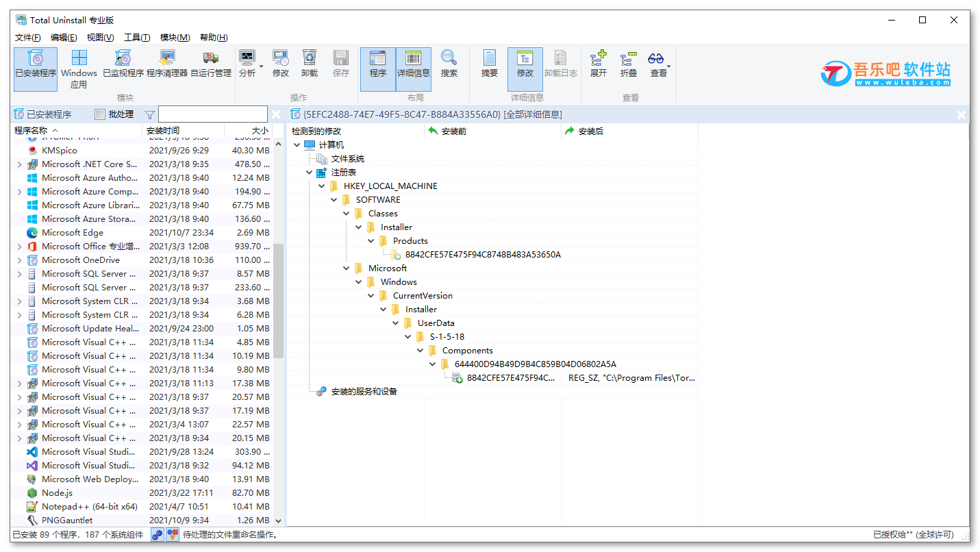This screenshot has width=980, height=552.
Task: Enable the 批处理 checkbox
Action: [x=100, y=114]
